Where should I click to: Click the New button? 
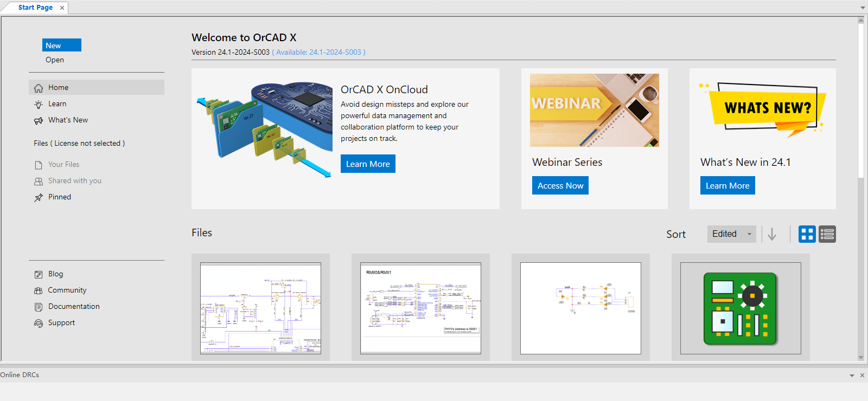coord(62,45)
